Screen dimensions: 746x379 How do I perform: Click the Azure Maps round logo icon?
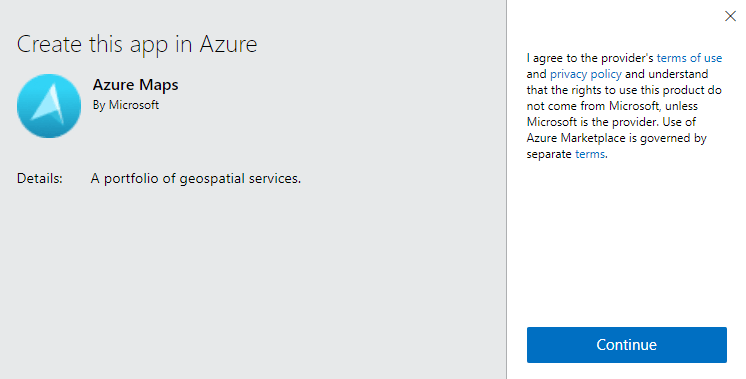click(x=49, y=106)
